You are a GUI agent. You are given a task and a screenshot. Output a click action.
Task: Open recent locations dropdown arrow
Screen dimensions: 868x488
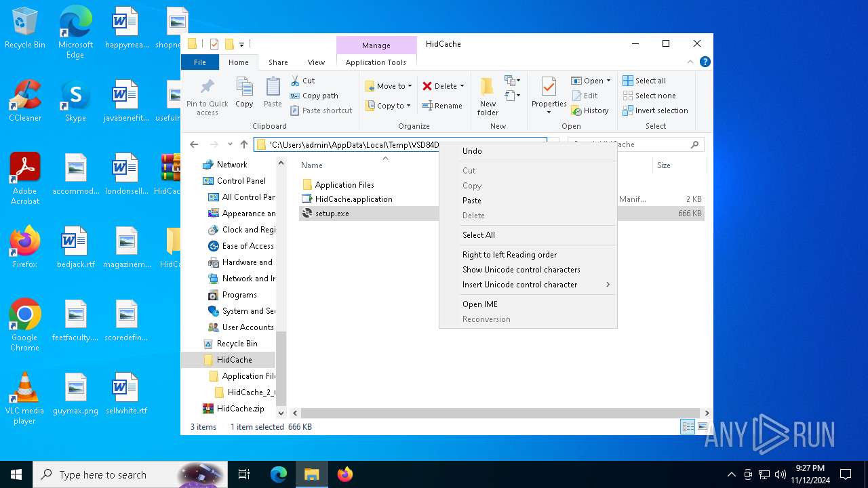point(230,144)
